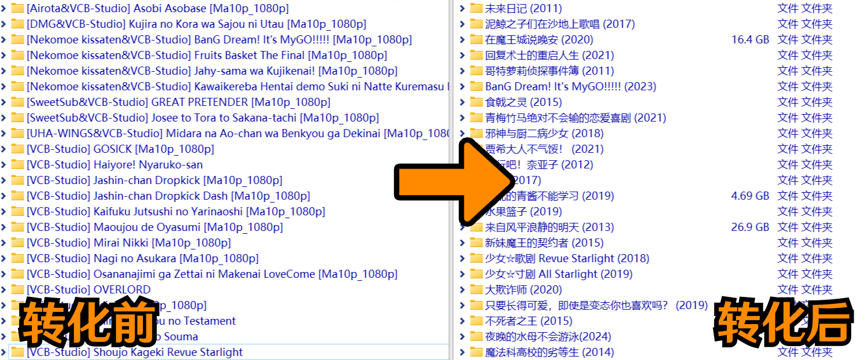The height and width of the screenshot is (360, 868).
Task: Select the '[SweetSub&VCB-Studio] GREAT PRETENDER' name text
Action: tap(178, 102)
